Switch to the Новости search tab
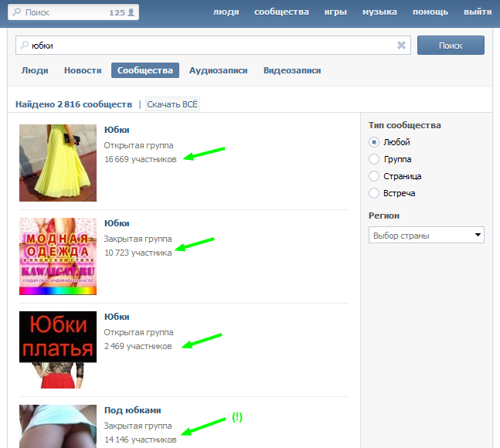Image resolution: width=500 pixels, height=448 pixels. point(83,70)
